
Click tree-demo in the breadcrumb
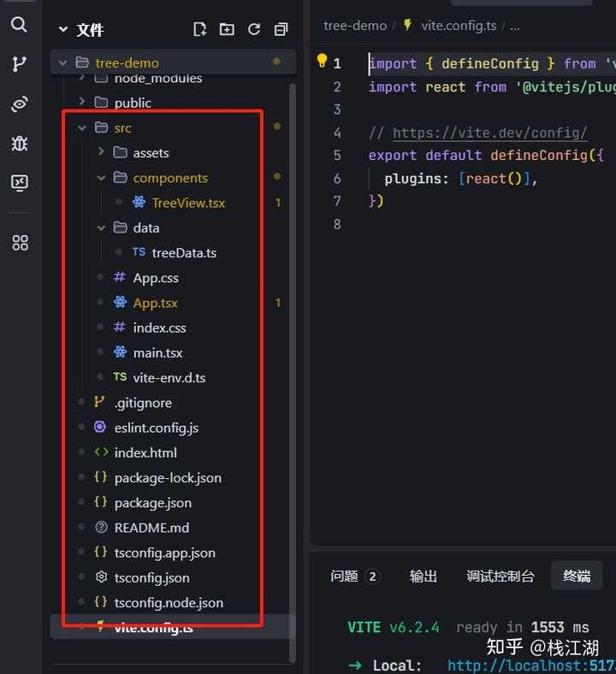[x=355, y=26]
